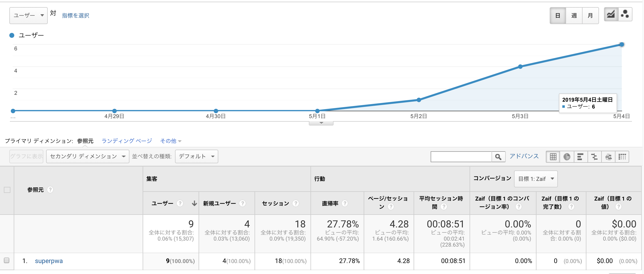Image resolution: width=644 pixels, height=274 pixels.
Task: Click the search magnifier in the table filter
Action: (499, 156)
